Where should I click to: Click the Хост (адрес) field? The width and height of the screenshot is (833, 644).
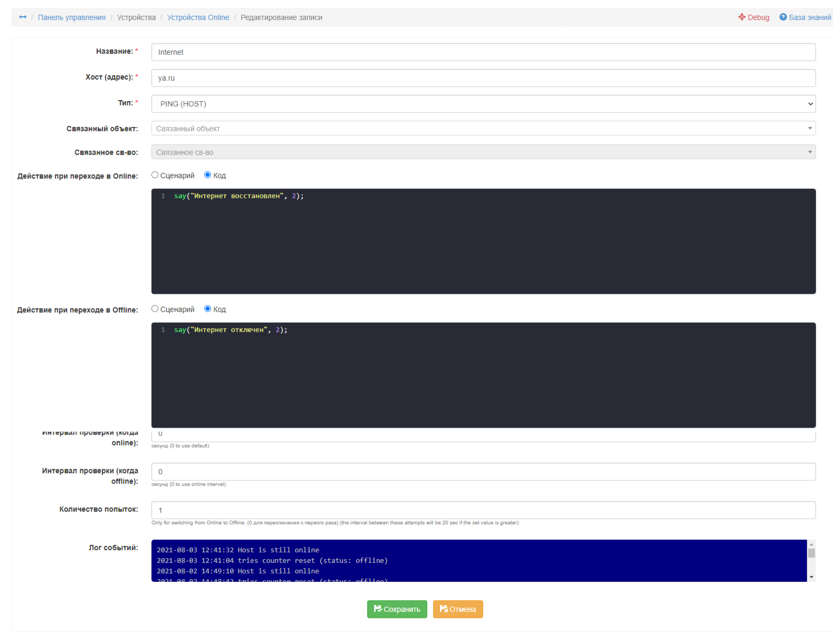tap(483, 78)
